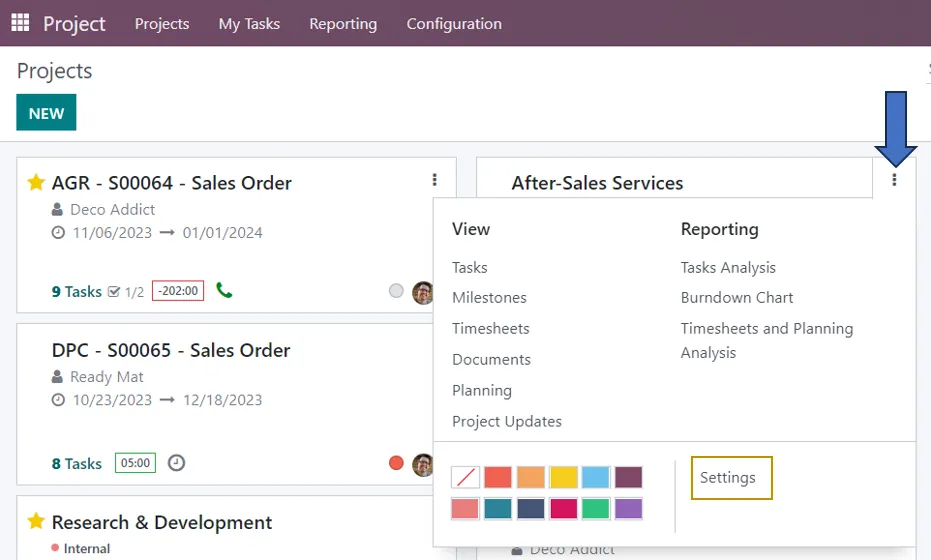Select Milestones in the View list

tap(489, 298)
